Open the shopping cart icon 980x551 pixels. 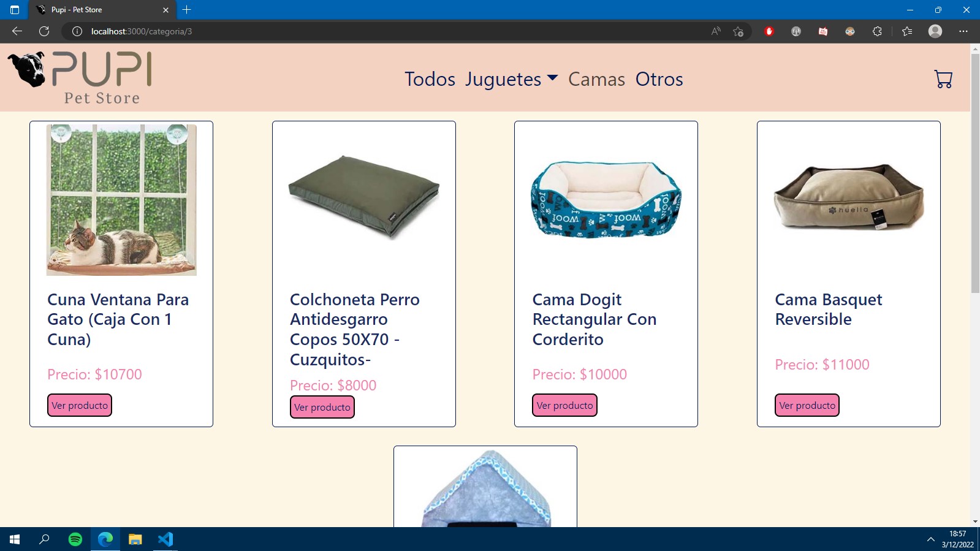click(x=943, y=79)
